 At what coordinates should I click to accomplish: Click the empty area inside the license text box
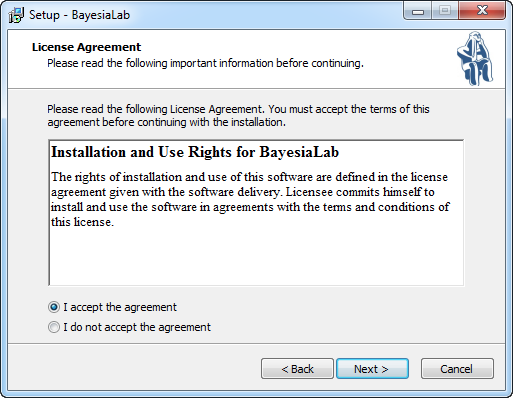point(256,257)
